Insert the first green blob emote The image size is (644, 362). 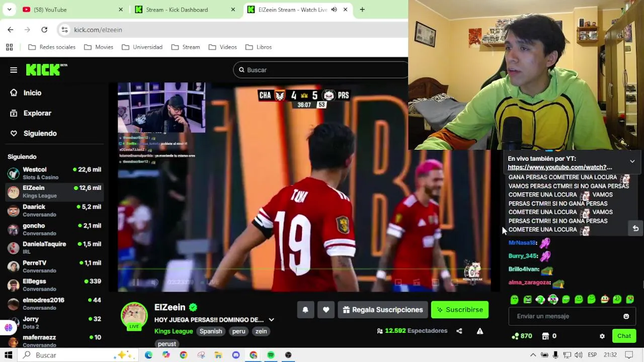(x=514, y=300)
